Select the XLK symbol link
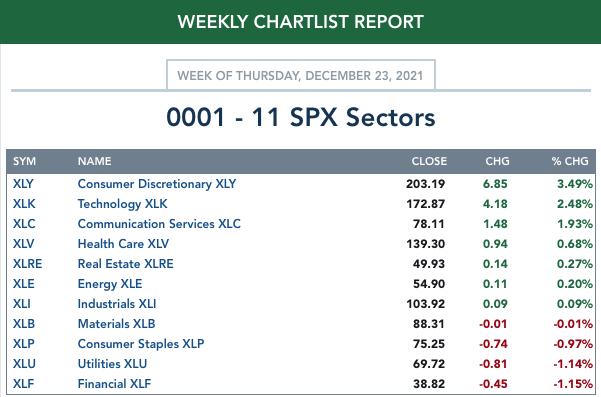 tap(24, 204)
